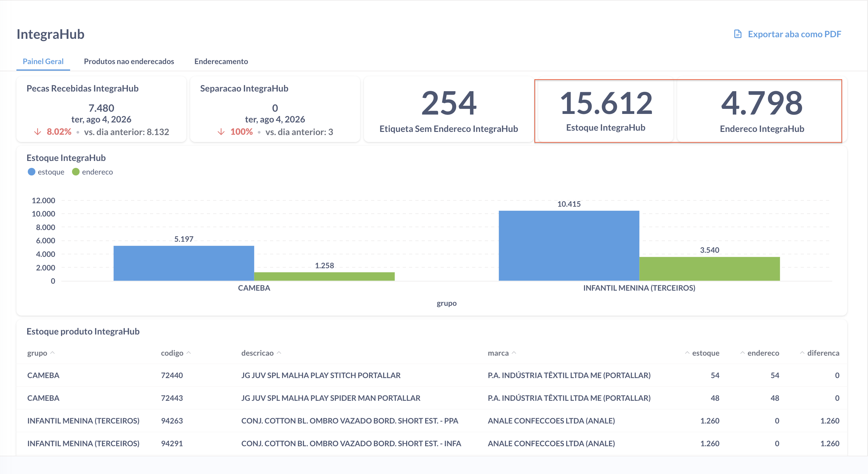Switch to Enderecamento tab
The width and height of the screenshot is (868, 474).
point(221,61)
